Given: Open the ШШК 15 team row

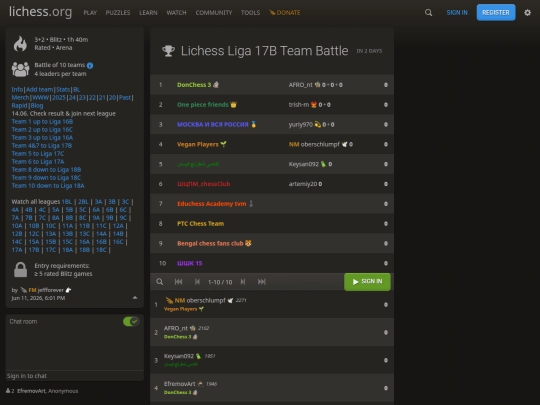Looking at the screenshot, I should coord(272,263).
